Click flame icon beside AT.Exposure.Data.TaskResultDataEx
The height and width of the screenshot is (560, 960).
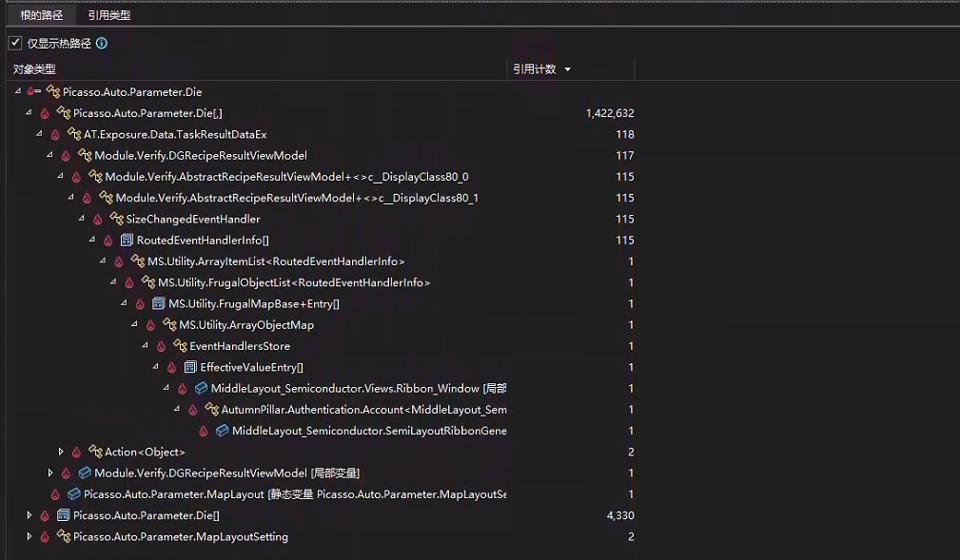(x=55, y=135)
